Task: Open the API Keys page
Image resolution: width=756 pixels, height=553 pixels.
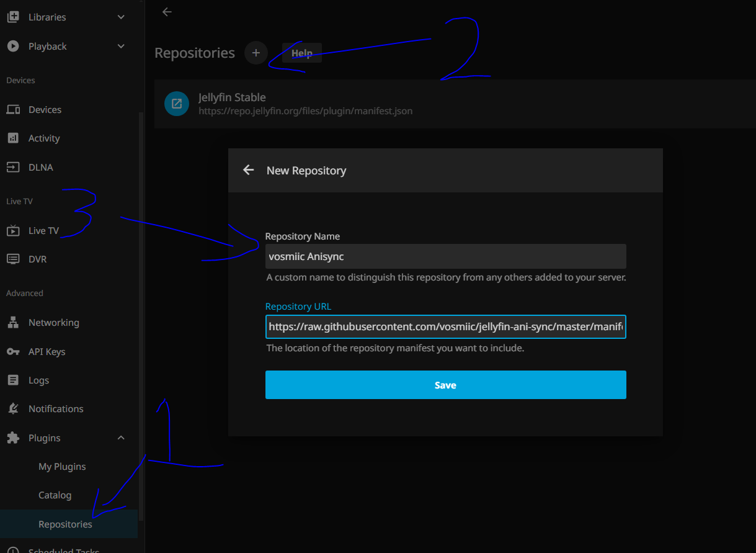Action: tap(47, 352)
